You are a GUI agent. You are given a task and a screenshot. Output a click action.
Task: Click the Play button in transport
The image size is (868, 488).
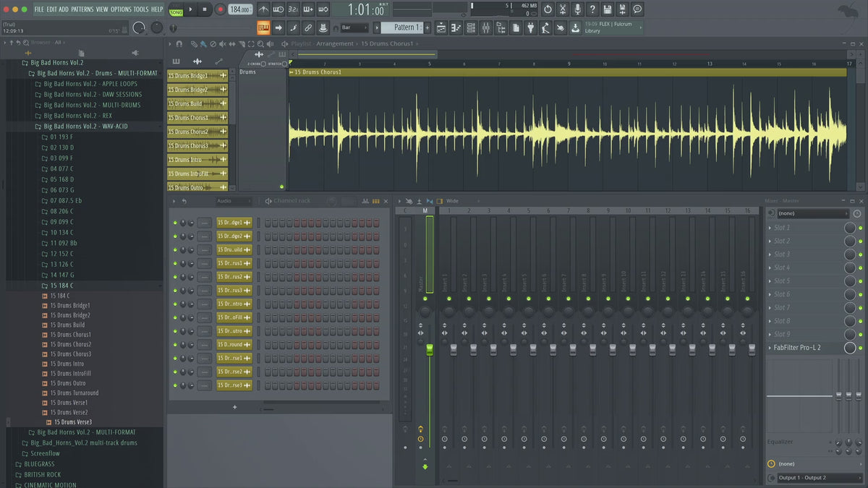tap(191, 9)
